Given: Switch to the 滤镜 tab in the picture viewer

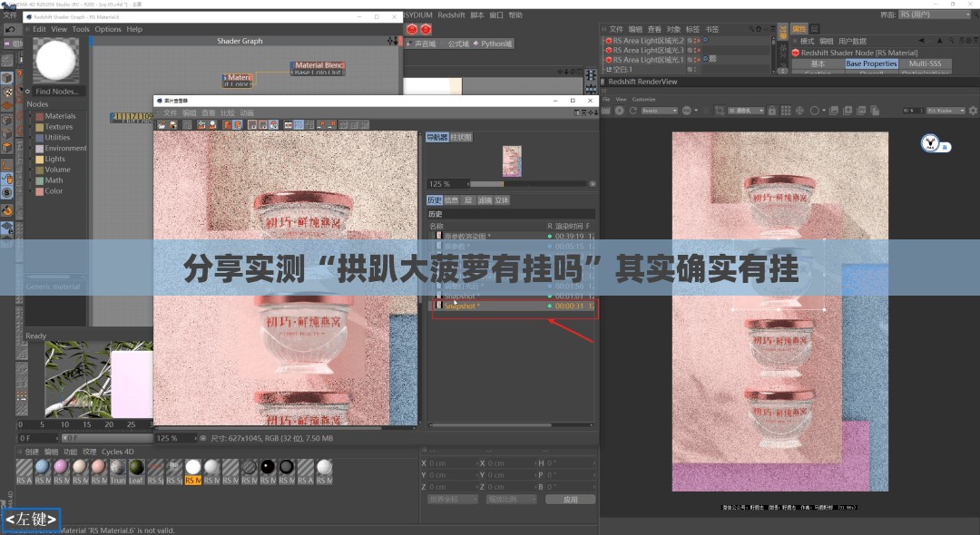Looking at the screenshot, I should point(485,199).
